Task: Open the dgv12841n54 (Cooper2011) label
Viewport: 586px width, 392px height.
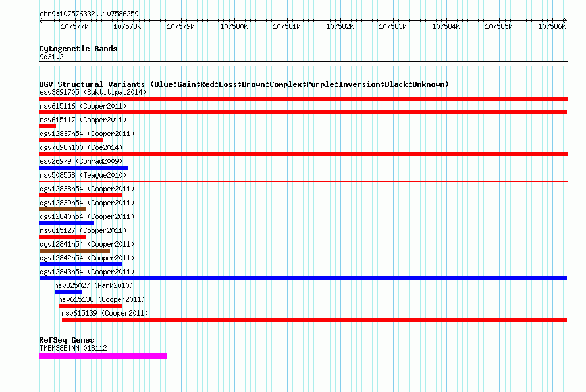Action: coord(87,244)
